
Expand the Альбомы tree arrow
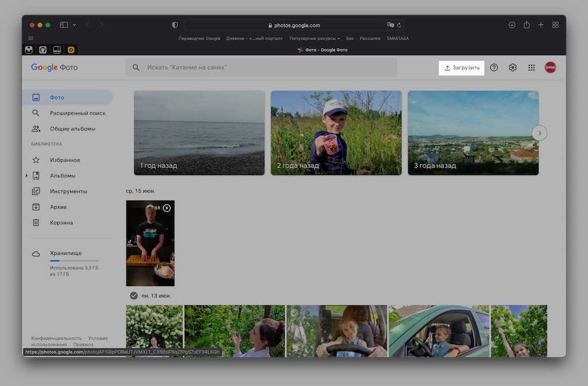pyautogui.click(x=27, y=176)
